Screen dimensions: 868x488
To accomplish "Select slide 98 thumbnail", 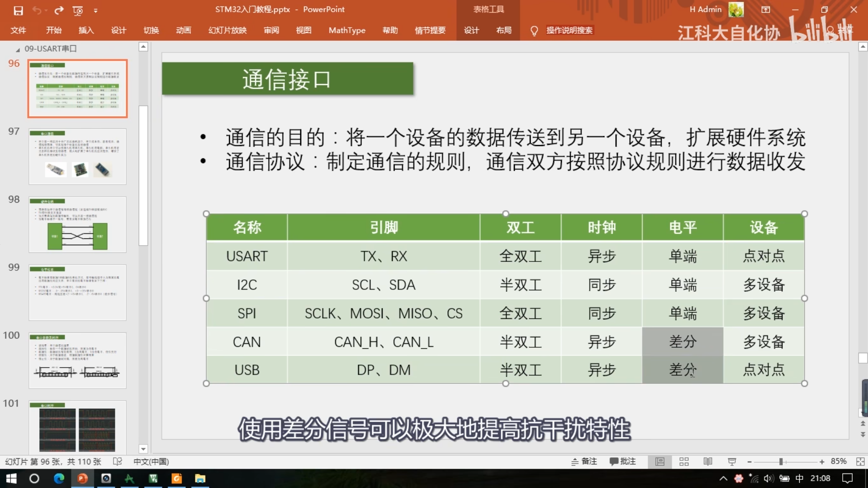I will [77, 224].
